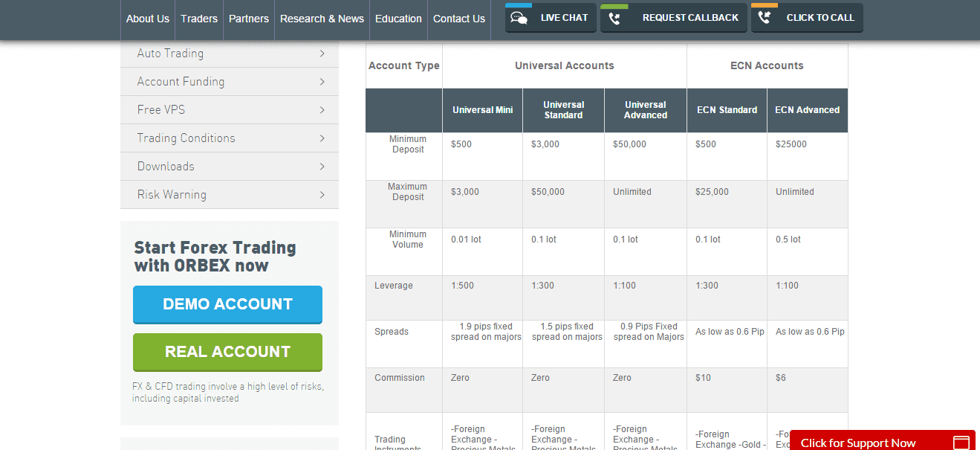The height and width of the screenshot is (450, 980).
Task: Expand the Account Funding chevron
Action: 322,82
